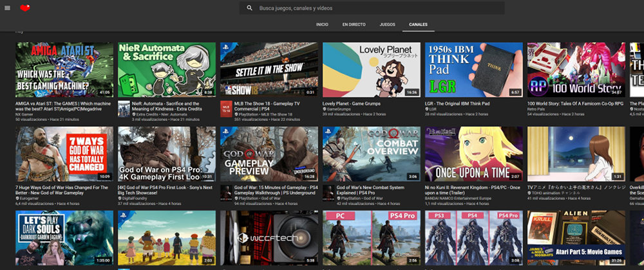Play the Atari Part 5: Movie Games thumbnail

(576, 238)
